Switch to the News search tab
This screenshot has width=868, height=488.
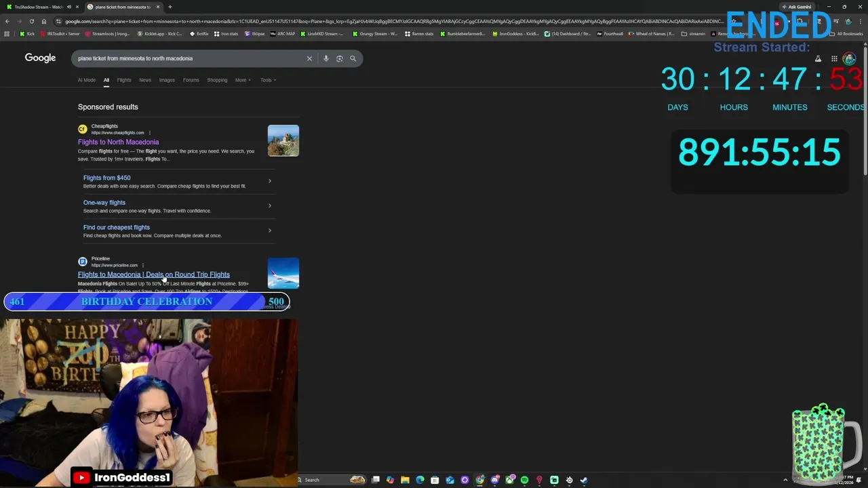pyautogui.click(x=145, y=80)
